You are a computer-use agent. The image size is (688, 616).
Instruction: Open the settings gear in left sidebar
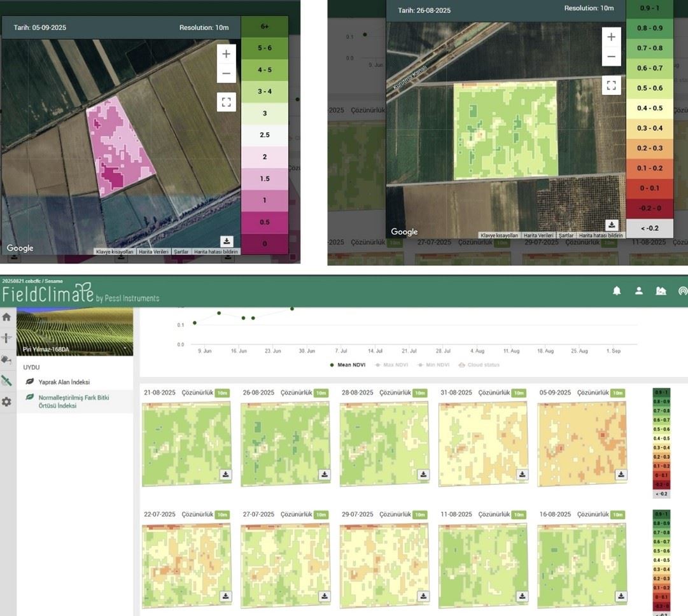[x=6, y=402]
